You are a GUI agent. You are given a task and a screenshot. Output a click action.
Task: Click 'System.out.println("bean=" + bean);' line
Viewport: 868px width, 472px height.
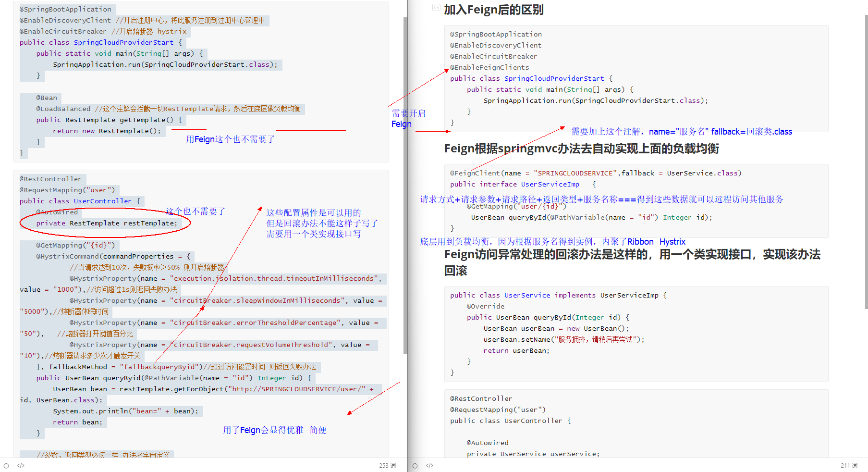point(125,411)
